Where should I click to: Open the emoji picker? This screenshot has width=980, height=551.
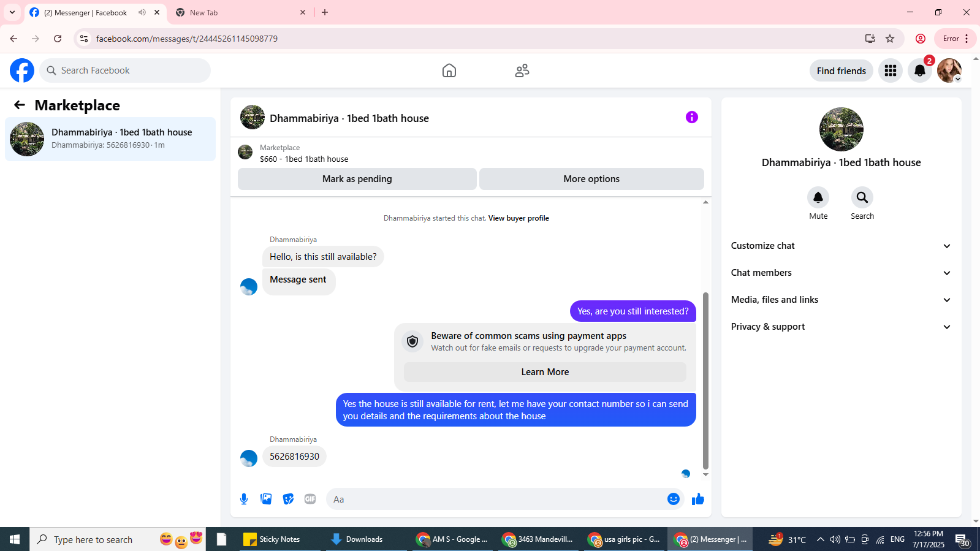click(674, 499)
